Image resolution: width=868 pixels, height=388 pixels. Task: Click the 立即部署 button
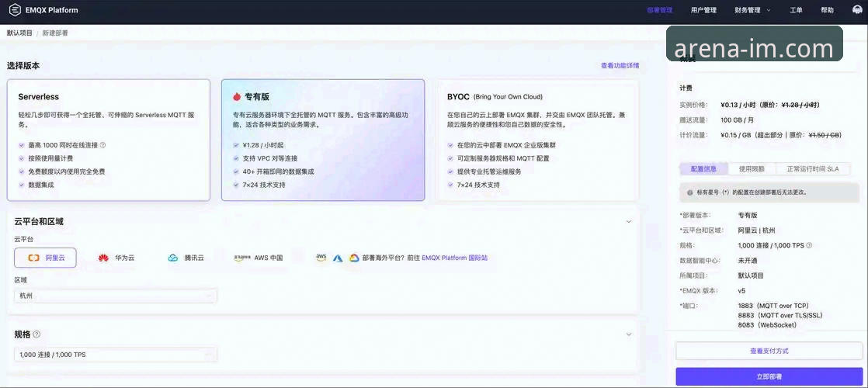(x=769, y=376)
